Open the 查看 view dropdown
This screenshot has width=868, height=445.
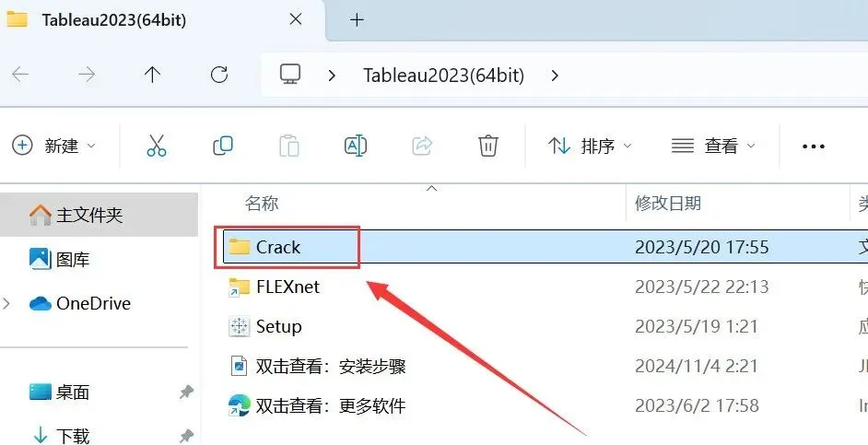point(713,146)
